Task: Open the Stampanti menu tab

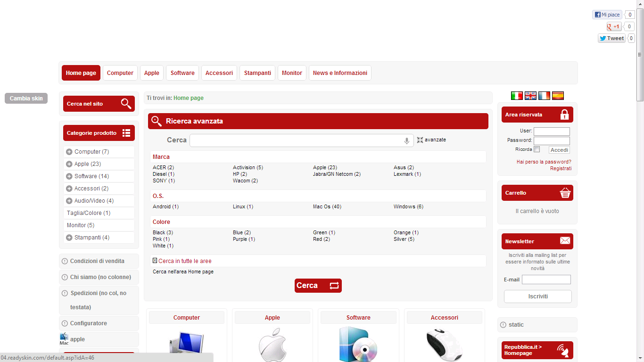Action: point(257,73)
